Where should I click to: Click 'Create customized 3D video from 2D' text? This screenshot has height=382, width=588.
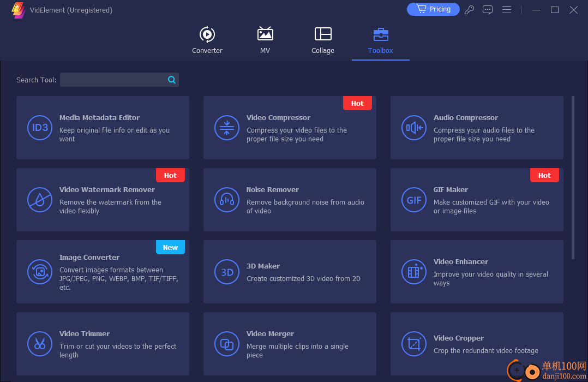pos(303,279)
